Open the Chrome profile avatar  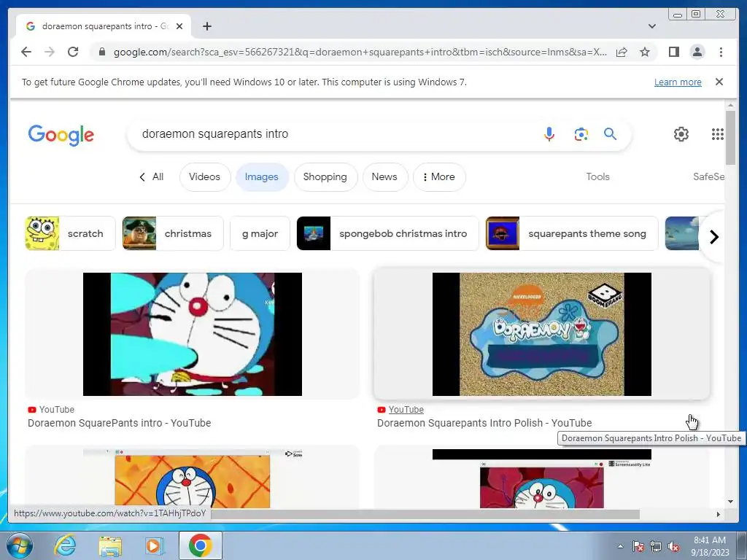[x=697, y=52]
